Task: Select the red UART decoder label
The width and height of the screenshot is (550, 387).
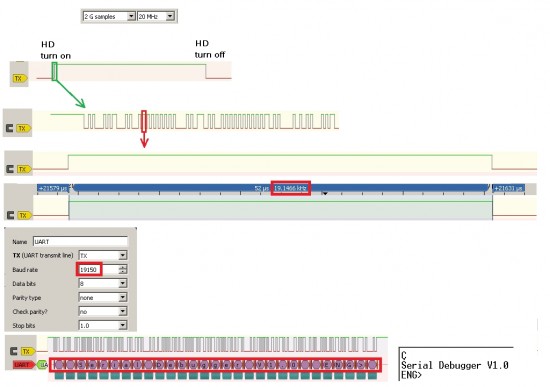Action: tap(24, 365)
